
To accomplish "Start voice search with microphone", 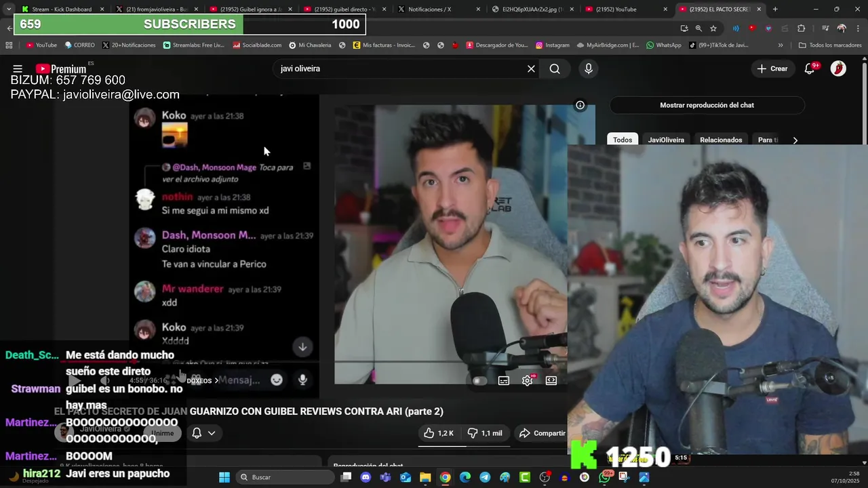I will click(x=589, y=68).
